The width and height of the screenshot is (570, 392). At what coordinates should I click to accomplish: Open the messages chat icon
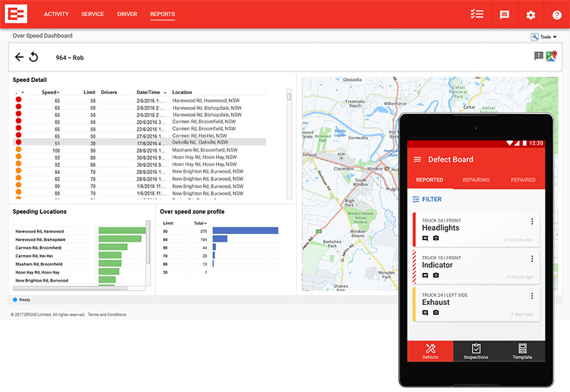[504, 14]
